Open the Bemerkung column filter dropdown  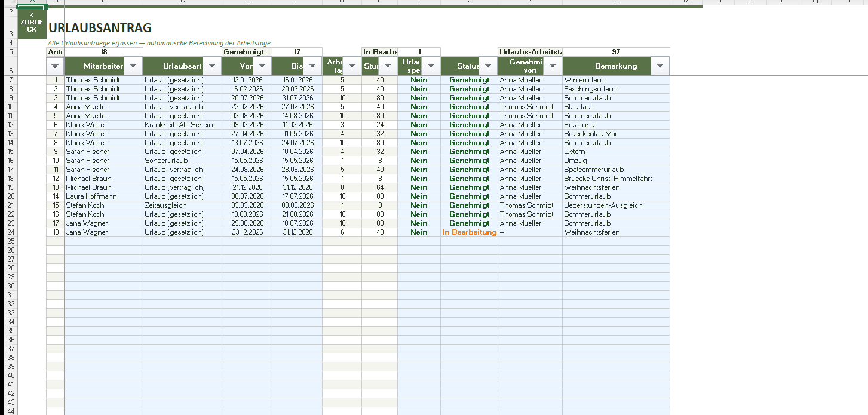660,66
